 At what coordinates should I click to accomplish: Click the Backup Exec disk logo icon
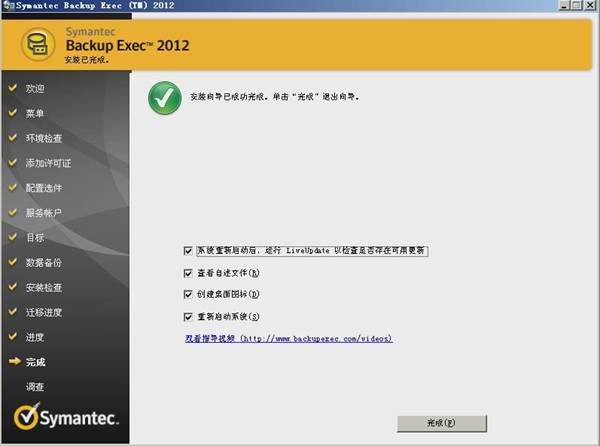pos(39,43)
